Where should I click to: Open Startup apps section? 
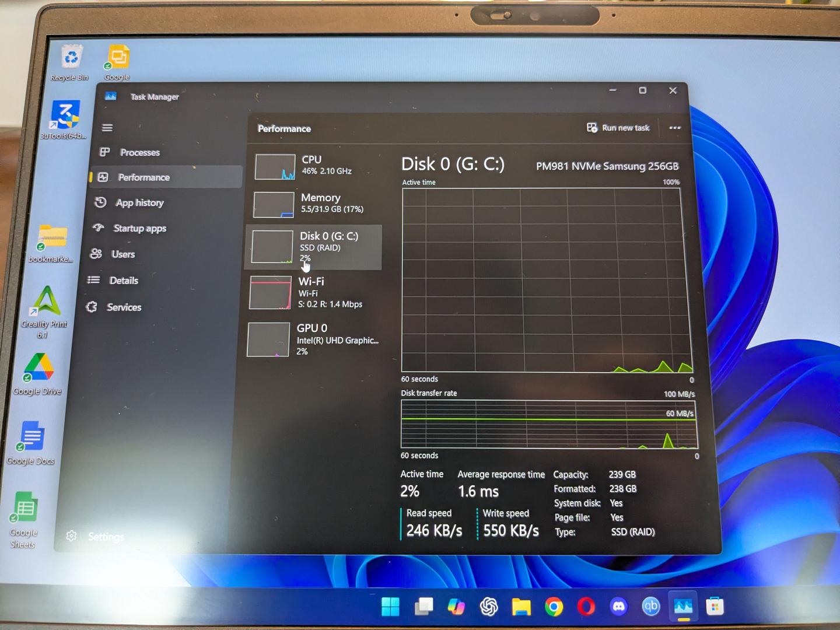click(139, 229)
